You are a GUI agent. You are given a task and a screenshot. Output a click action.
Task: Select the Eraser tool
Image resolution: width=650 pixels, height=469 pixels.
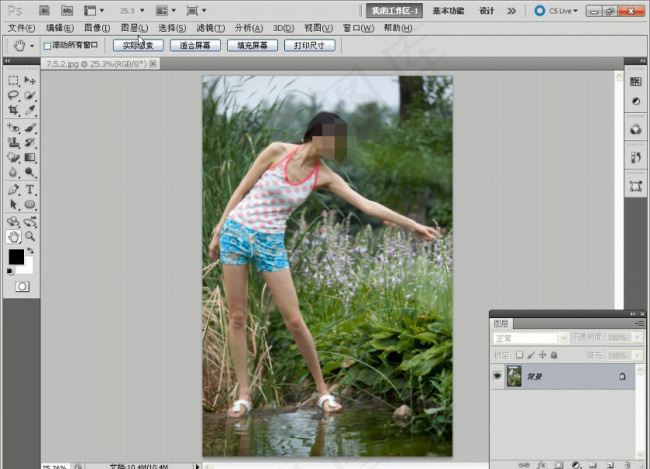pos(13,157)
